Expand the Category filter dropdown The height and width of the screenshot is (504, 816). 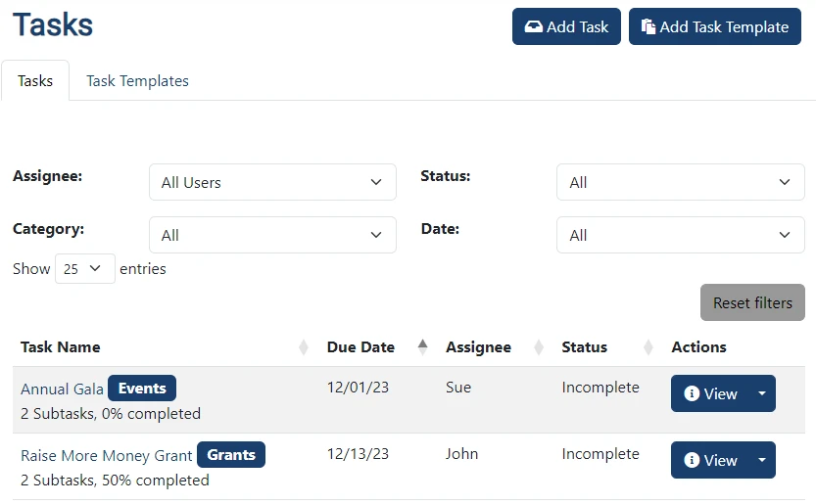click(x=272, y=235)
